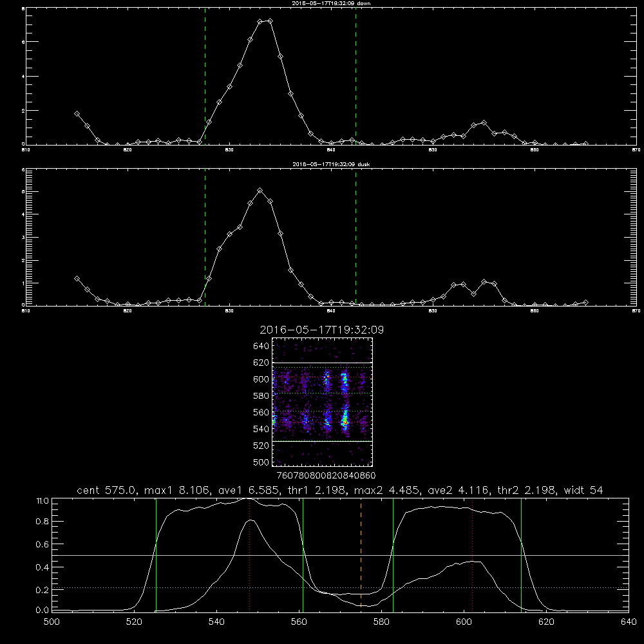This screenshot has width=644, height=644.
Task: Click the '500' label on the bottom plot x-axis
Action: 52,622
